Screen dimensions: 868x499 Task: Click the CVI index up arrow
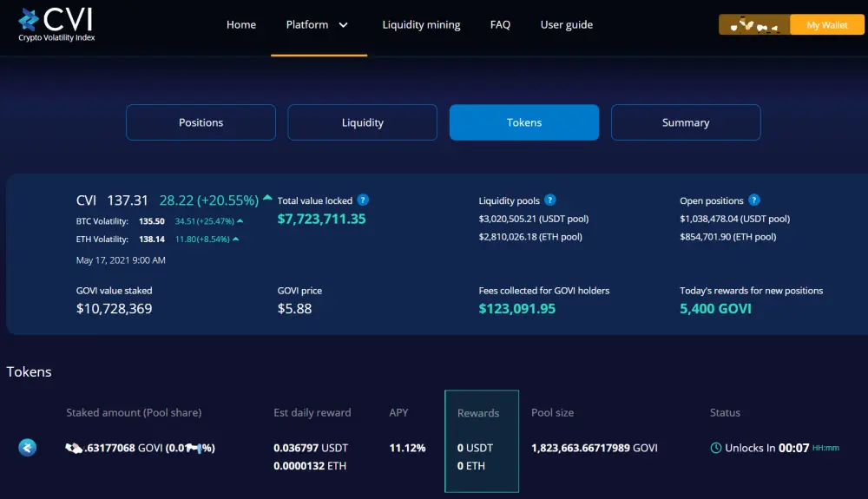point(267,197)
